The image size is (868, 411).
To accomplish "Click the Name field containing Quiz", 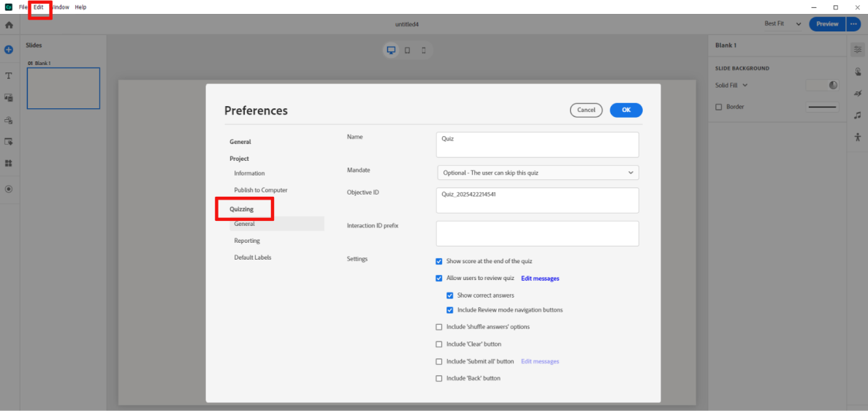I will pyautogui.click(x=538, y=145).
